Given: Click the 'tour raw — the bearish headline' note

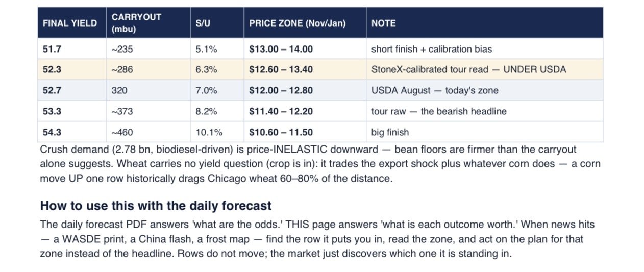Looking at the screenshot, I should pos(439,111).
